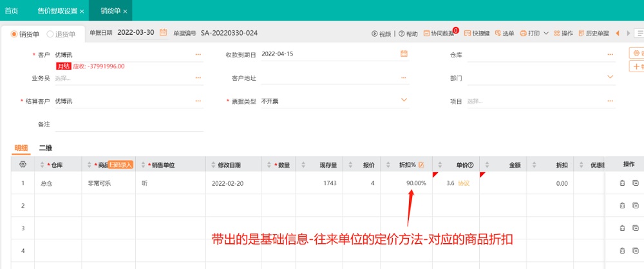
Task: Open 协同数据 with the red badge
Action: coord(440,33)
